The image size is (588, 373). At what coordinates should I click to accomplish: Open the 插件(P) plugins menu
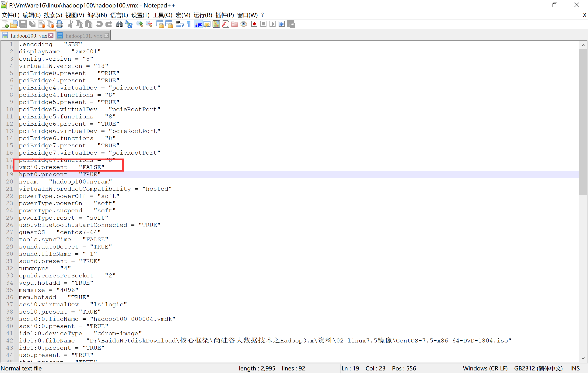224,15
